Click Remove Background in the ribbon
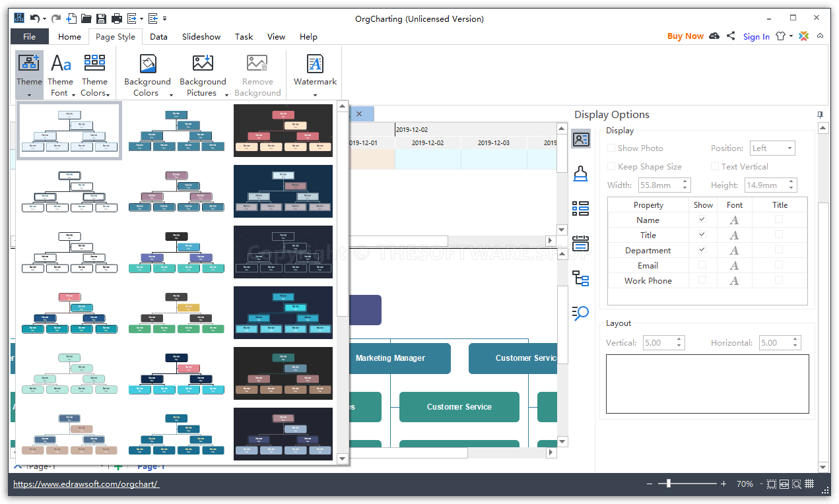This screenshot has width=839, height=504. (x=257, y=73)
